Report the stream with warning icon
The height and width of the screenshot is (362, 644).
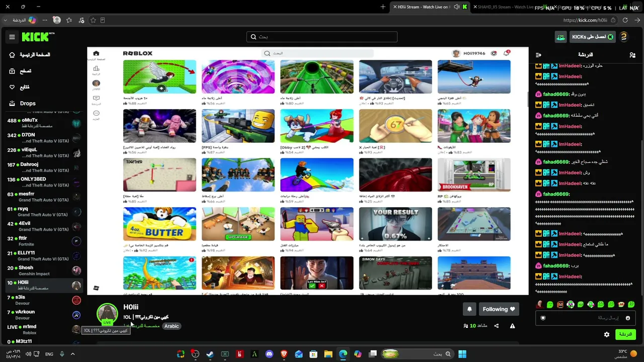point(512,326)
